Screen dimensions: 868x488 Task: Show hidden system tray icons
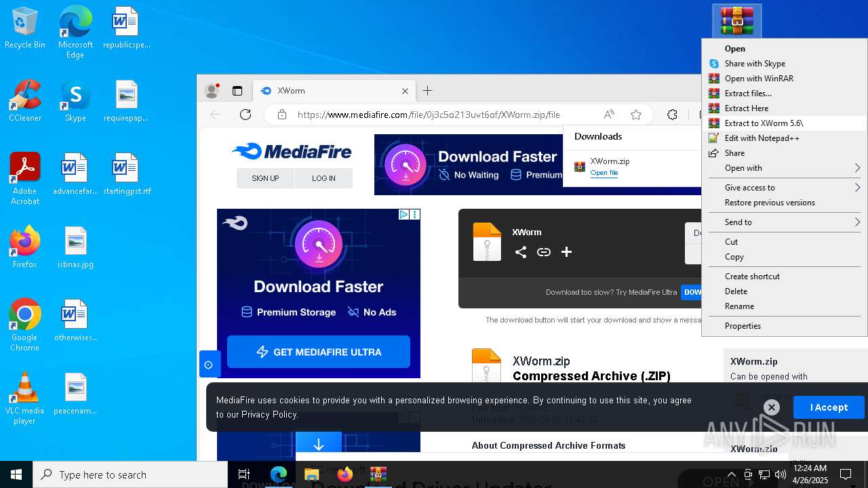click(732, 474)
